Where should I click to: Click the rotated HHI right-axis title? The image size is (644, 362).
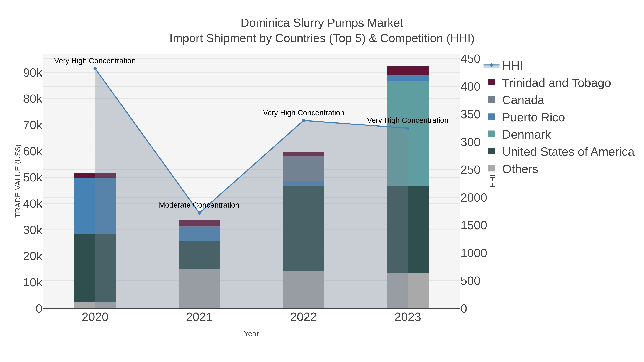click(492, 181)
